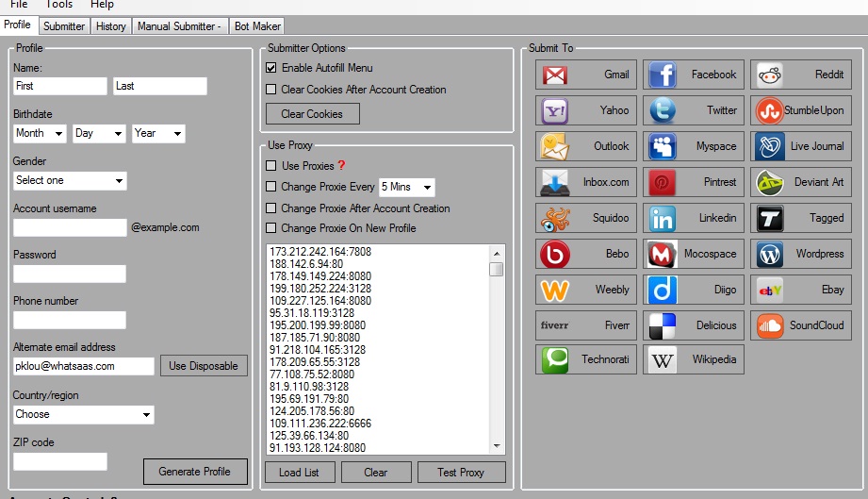Screen dimensions: 868x499
Task: Select the WordPress icon
Action: pyautogui.click(x=770, y=254)
